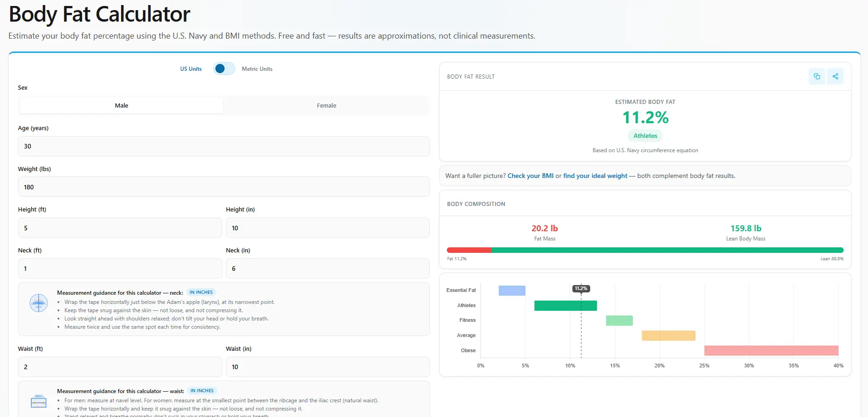Open the find your ideal weight link
Image resolution: width=868 pixels, height=417 pixels.
coord(595,176)
